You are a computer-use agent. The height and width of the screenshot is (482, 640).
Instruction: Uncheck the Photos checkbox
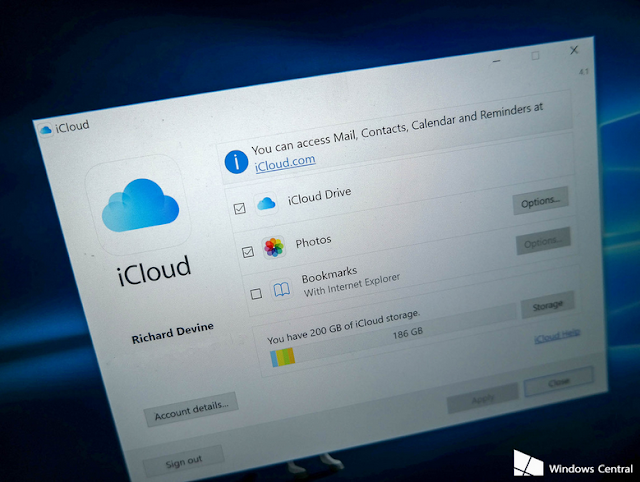click(248, 252)
